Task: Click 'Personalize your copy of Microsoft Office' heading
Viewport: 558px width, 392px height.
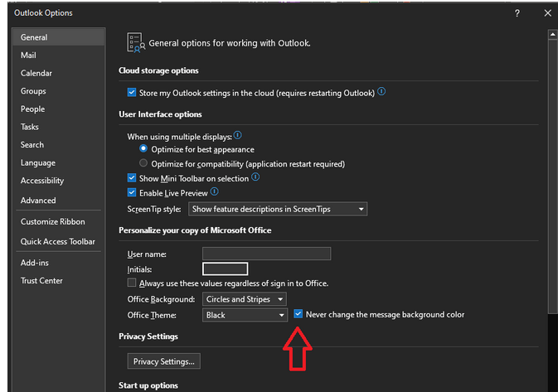Action: coord(195,230)
